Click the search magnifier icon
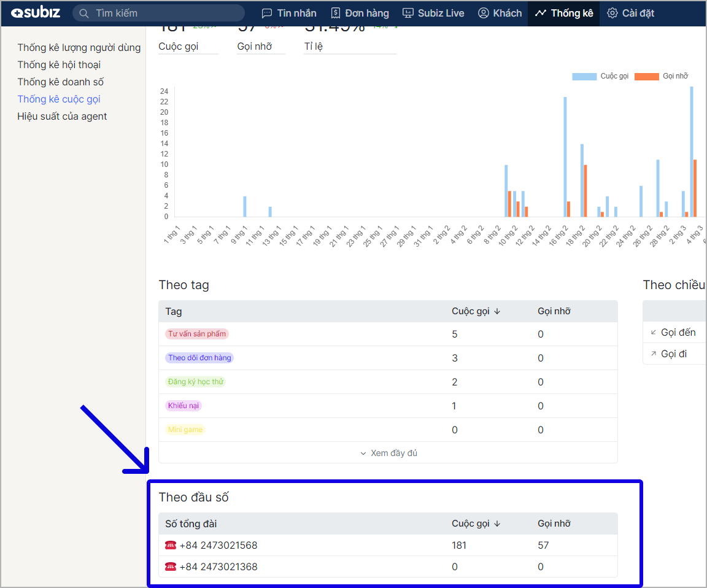The width and height of the screenshot is (707, 588). coord(83,13)
